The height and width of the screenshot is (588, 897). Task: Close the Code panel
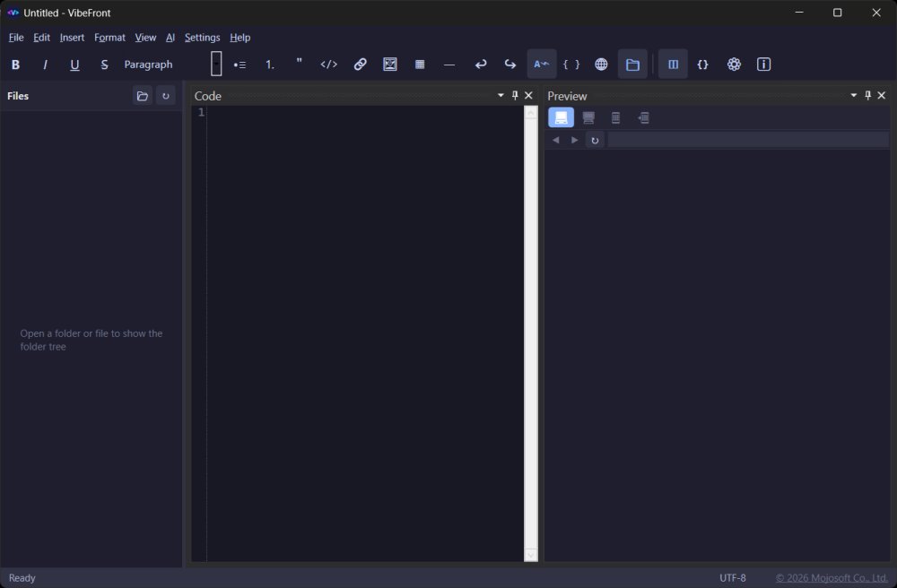(528, 95)
